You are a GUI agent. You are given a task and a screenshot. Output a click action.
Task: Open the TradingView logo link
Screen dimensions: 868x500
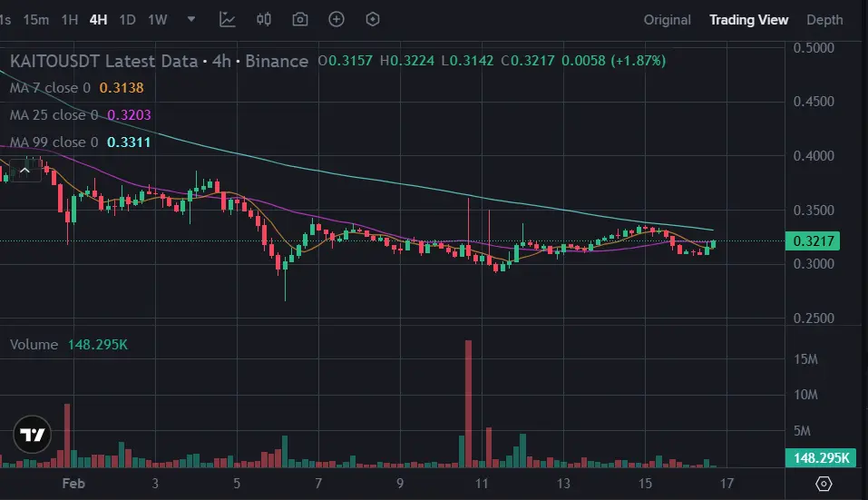(x=32, y=435)
